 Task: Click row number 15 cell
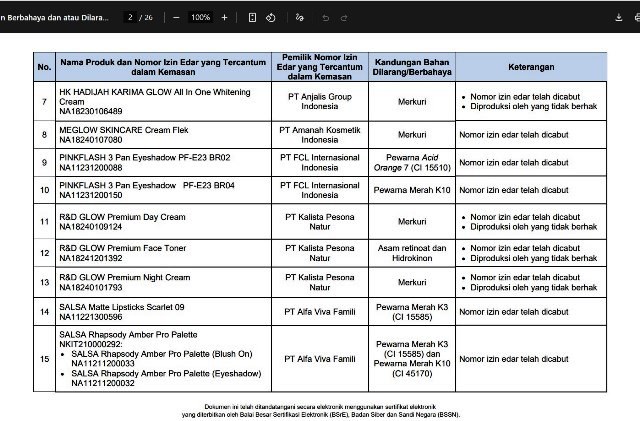pyautogui.click(x=44, y=358)
